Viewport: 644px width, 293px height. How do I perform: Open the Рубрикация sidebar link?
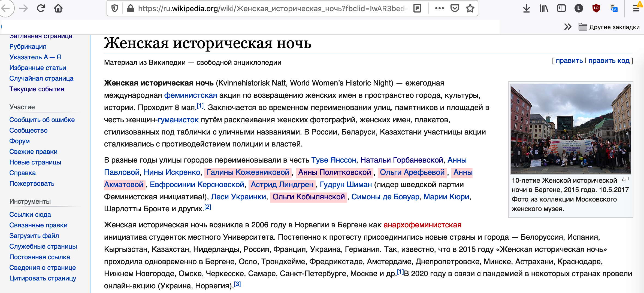(x=28, y=47)
